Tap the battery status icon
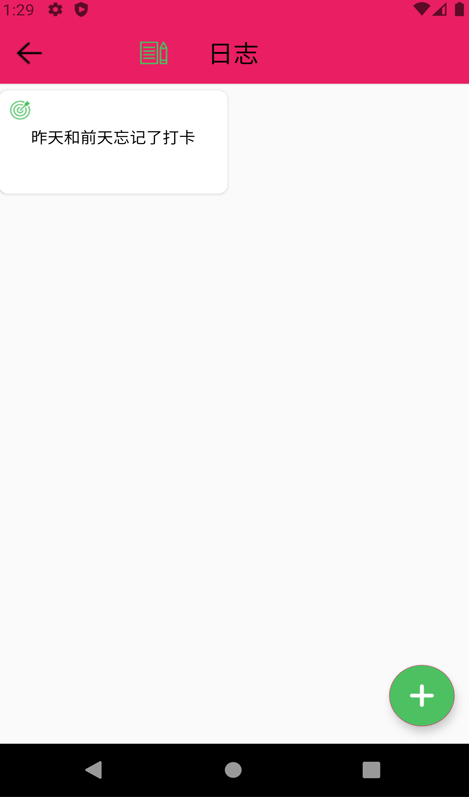The width and height of the screenshot is (469, 797). point(459,9)
